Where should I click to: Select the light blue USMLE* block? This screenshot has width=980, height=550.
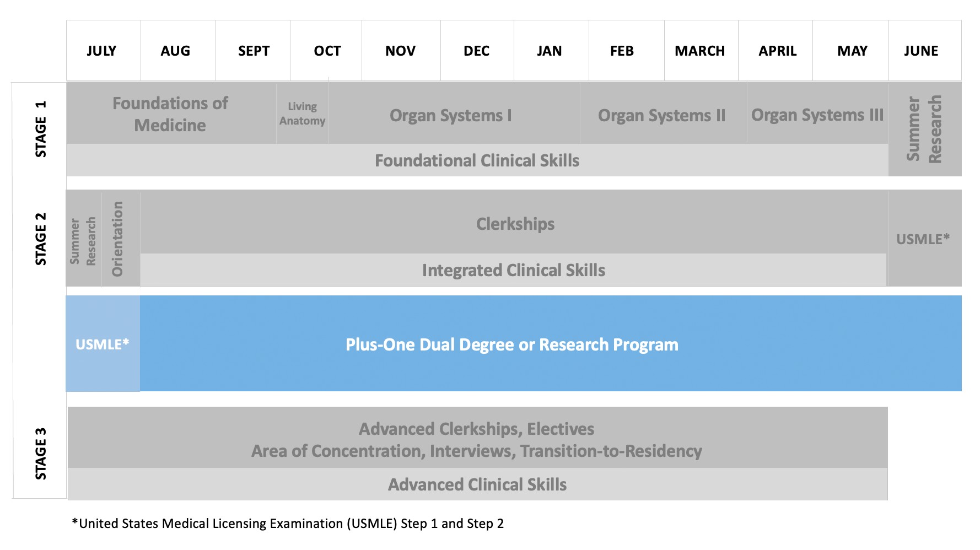(x=103, y=344)
